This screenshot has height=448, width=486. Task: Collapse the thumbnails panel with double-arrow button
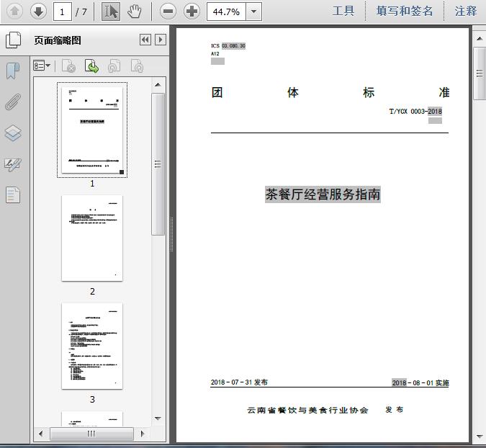point(145,40)
